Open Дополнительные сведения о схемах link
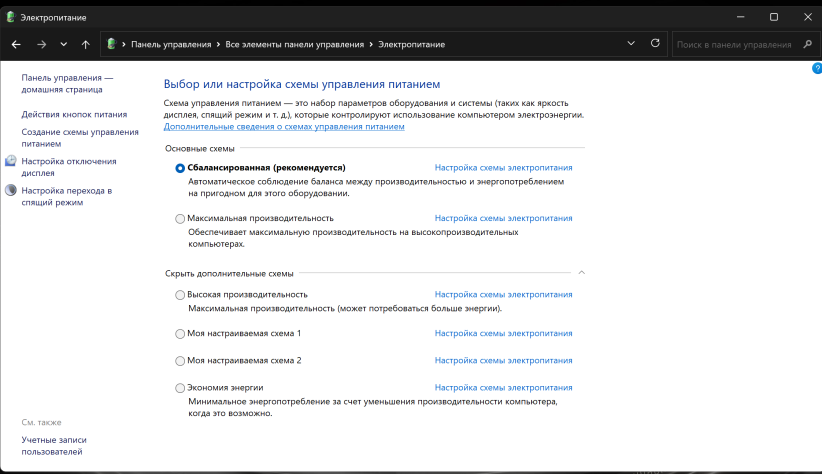The height and width of the screenshot is (474, 822). pyautogui.click(x=283, y=127)
